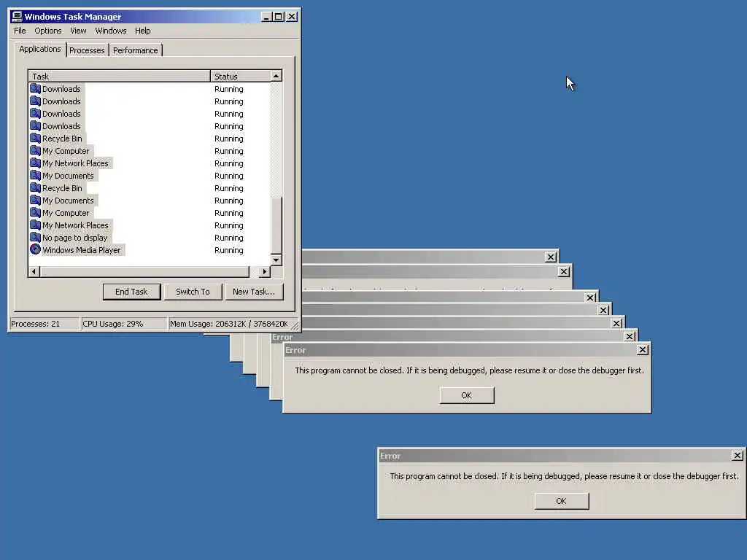Image resolution: width=747 pixels, height=560 pixels.
Task: Close the lower separate Error dialog with X
Action: 737,456
